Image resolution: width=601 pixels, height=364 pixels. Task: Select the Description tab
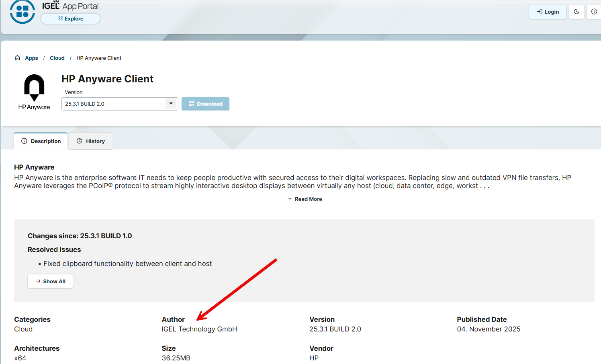point(41,141)
